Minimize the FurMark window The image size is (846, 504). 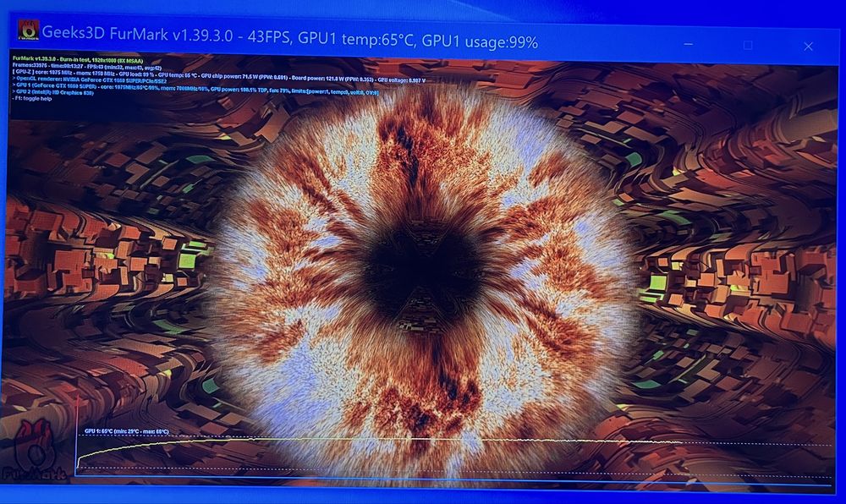click(688, 44)
